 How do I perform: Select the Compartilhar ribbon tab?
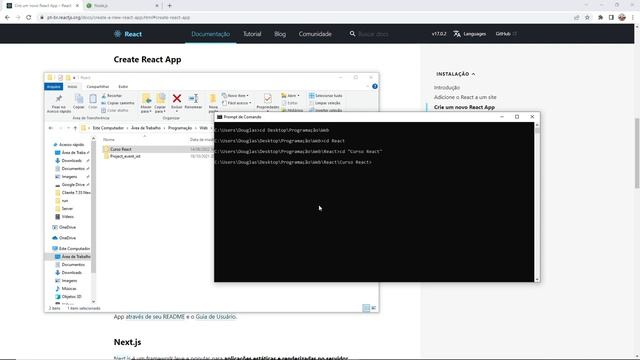(98, 87)
